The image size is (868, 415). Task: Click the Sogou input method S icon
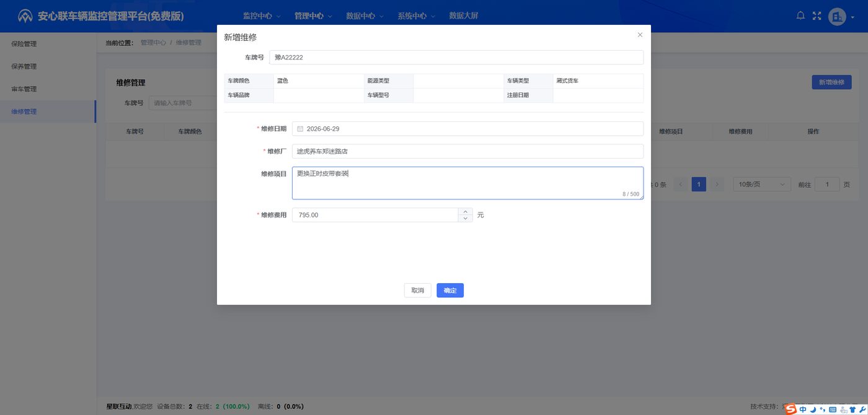(x=790, y=409)
